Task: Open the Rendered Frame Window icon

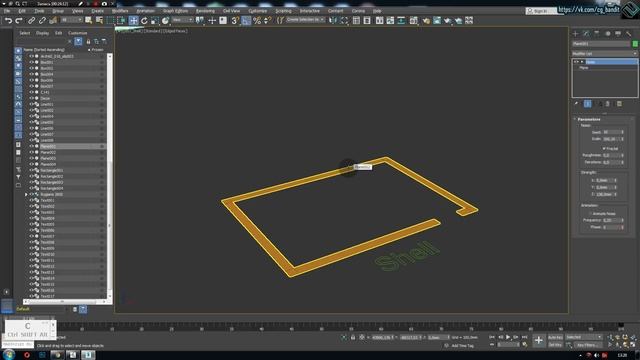Action: pyautogui.click(x=437, y=20)
